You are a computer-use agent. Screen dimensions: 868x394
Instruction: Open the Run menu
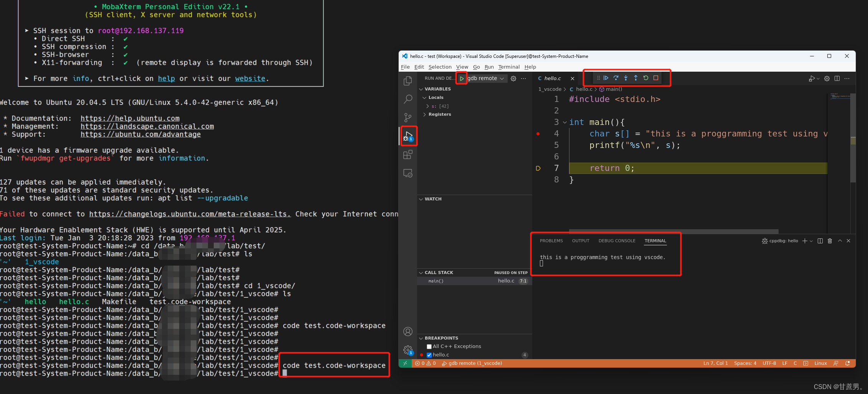pos(489,67)
